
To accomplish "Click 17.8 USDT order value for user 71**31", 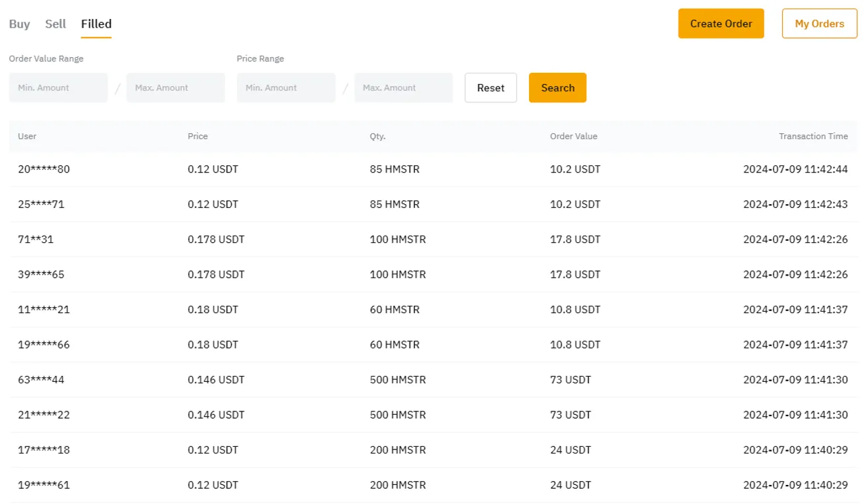I will (x=575, y=240).
